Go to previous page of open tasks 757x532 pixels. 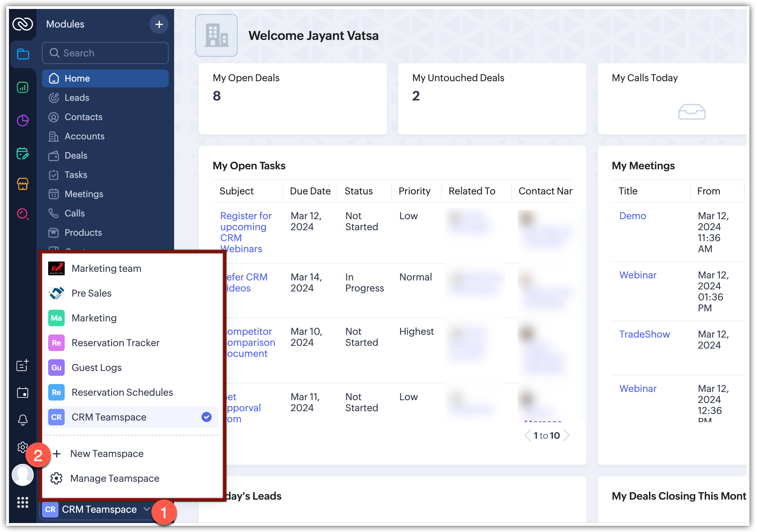pyautogui.click(x=527, y=436)
